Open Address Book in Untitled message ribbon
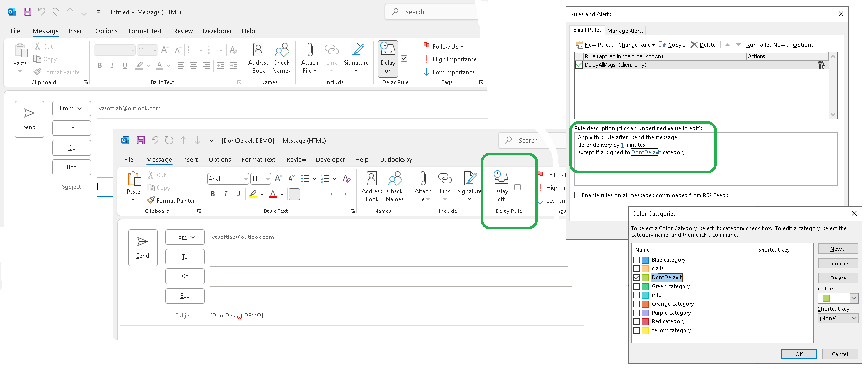The height and width of the screenshot is (369, 868). pyautogui.click(x=259, y=58)
